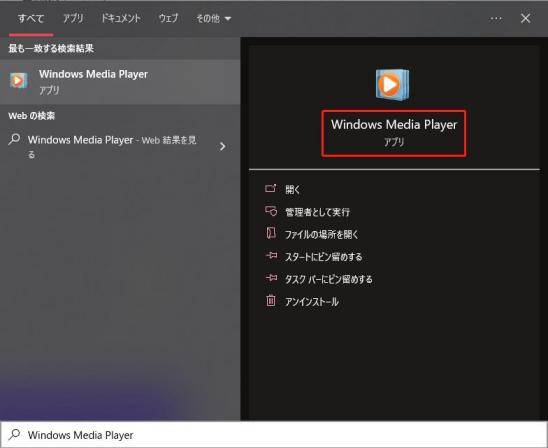Close the search panel
548x448 pixels.
(525, 19)
